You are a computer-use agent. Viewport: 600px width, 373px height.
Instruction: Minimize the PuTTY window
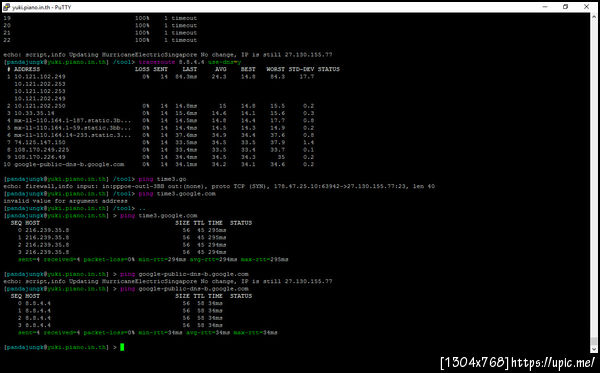[x=545, y=7]
